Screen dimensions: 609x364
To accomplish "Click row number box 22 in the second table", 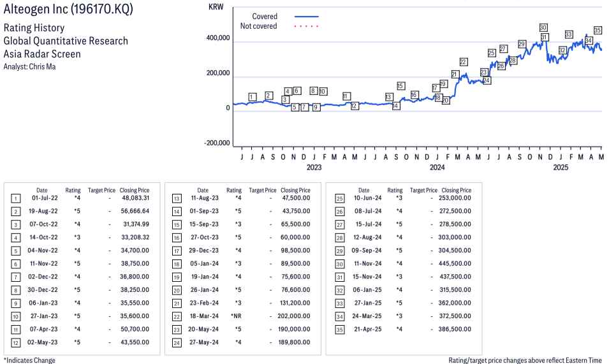I will tap(177, 317).
